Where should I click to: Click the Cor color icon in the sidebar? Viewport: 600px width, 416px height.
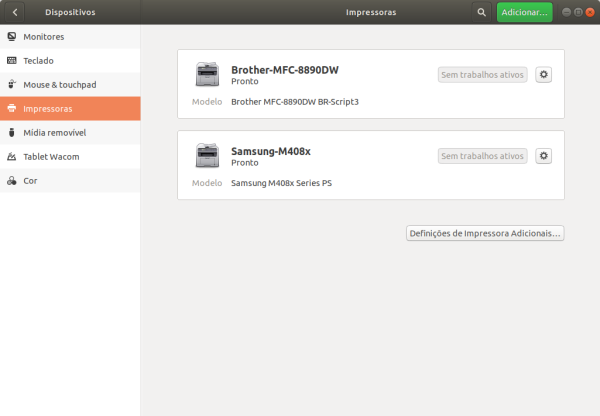pos(12,181)
